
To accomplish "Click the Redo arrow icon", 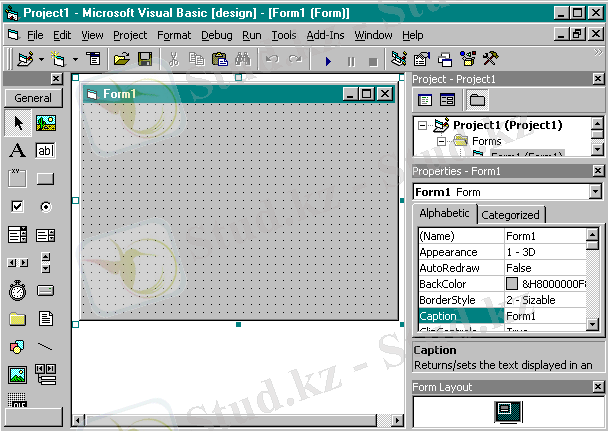I will coord(295,59).
